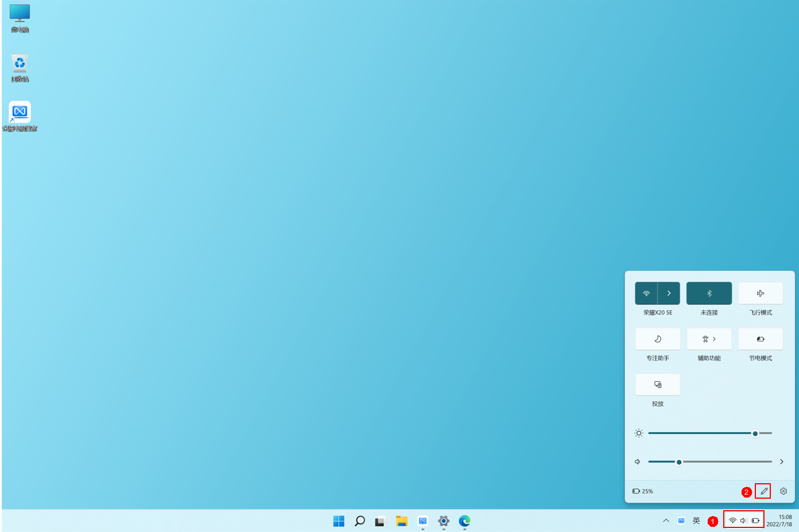Open Accessibility (辅助功能) options
The image size is (799, 532).
pyautogui.click(x=709, y=339)
